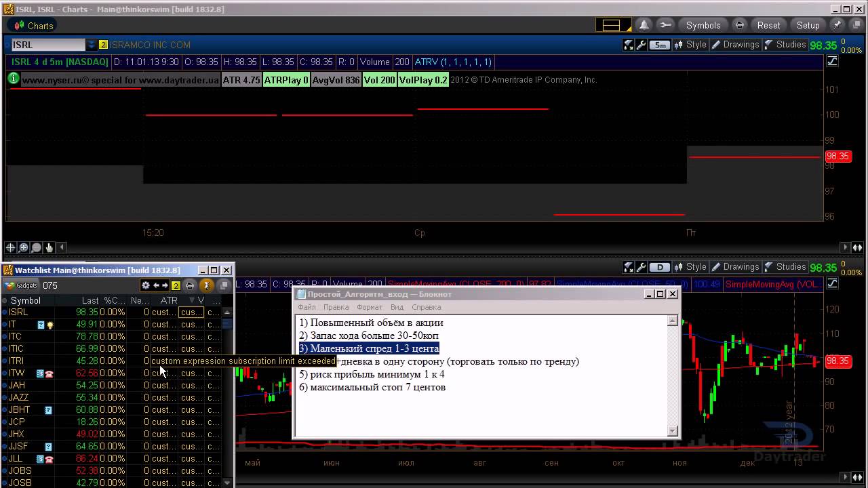The height and width of the screenshot is (488, 868).
Task: Open the chart grid layout selector
Action: (x=613, y=25)
